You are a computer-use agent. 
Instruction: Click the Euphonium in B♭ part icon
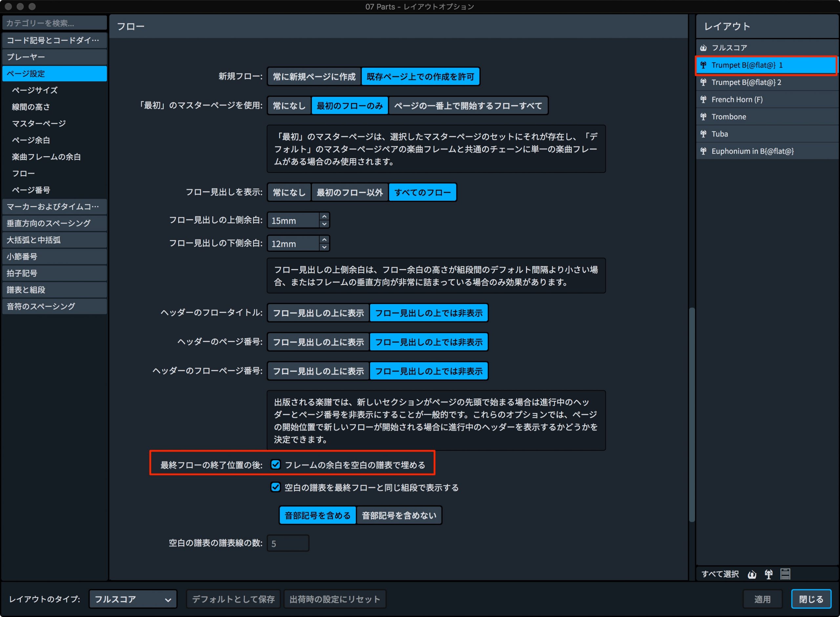(703, 151)
